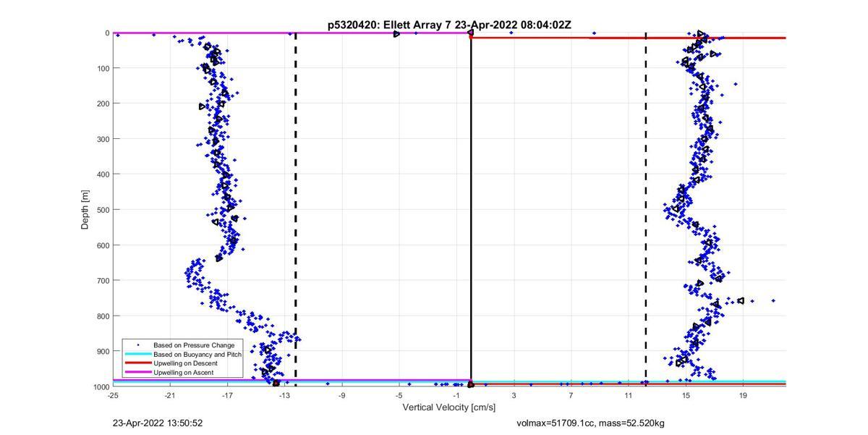This screenshot has height=435, width=868.
Task: Click the x-axis tick label '-13'
Action: [x=284, y=396]
